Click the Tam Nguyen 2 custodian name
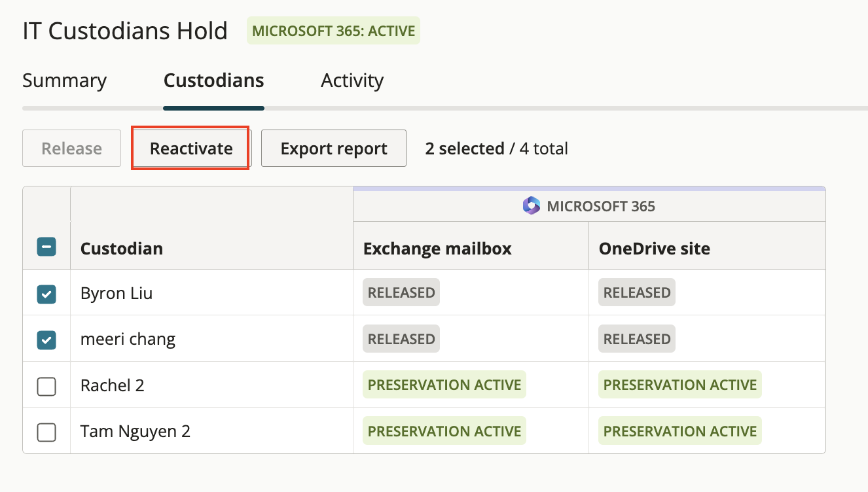This screenshot has height=492, width=868. point(136,431)
